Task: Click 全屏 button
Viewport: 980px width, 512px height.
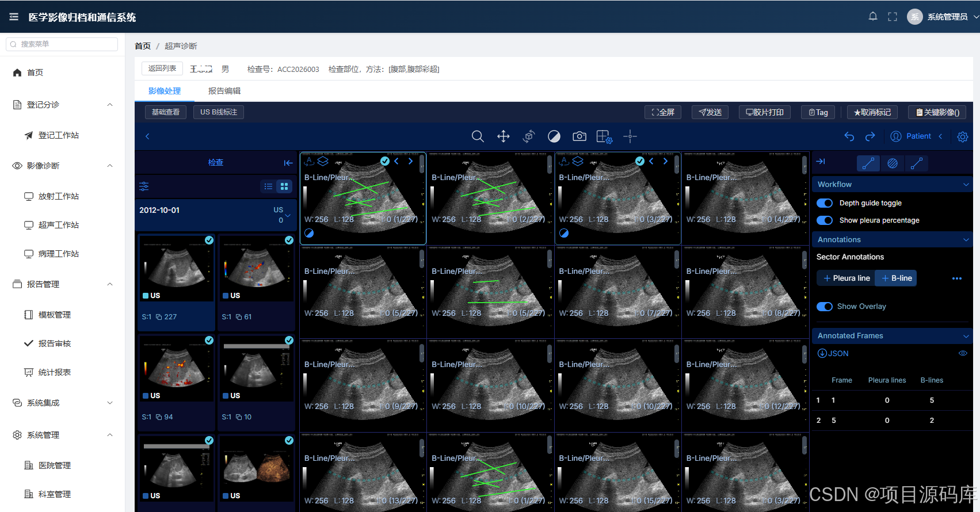Action: click(663, 112)
